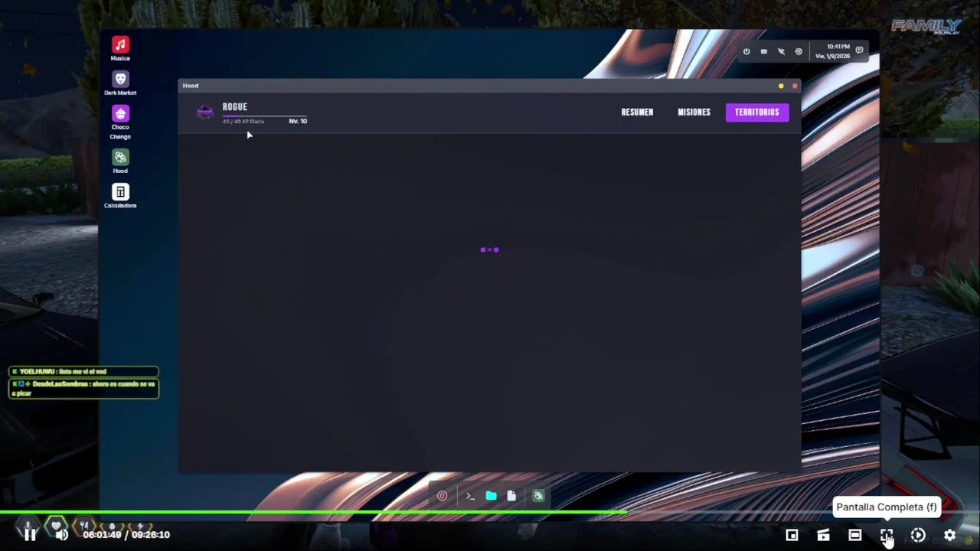Switch to the RESUMEN tab
This screenshot has height=551, width=980.
coord(637,112)
